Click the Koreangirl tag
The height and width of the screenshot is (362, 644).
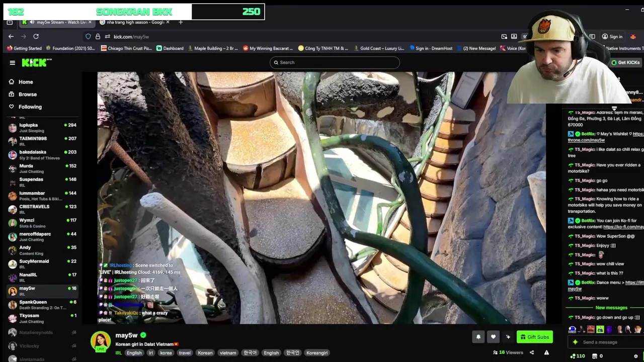tap(317, 353)
